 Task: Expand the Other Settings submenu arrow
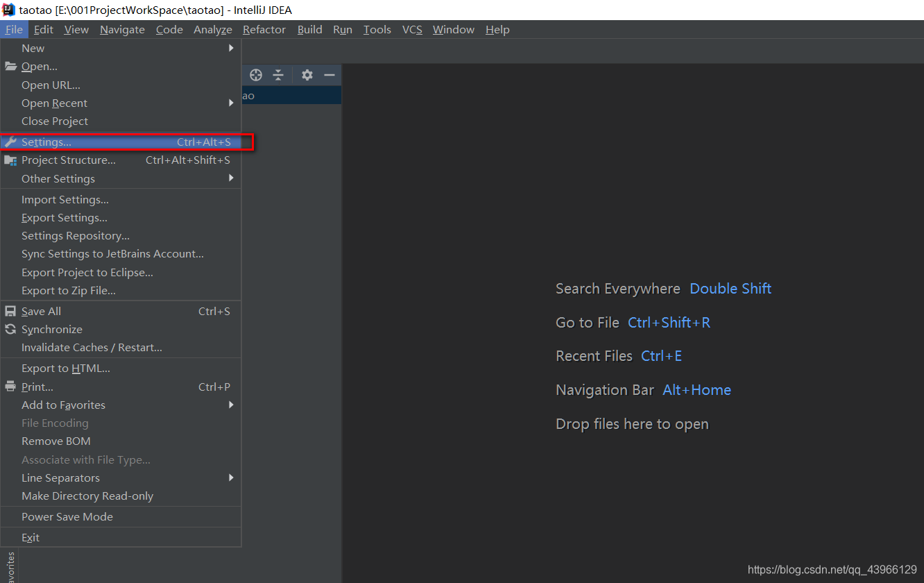tap(232, 178)
